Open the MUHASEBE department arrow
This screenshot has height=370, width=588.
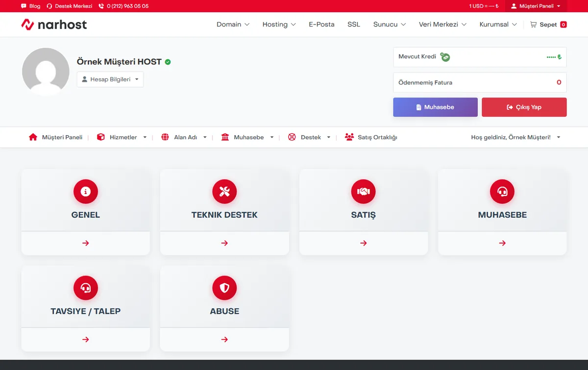[x=502, y=243]
